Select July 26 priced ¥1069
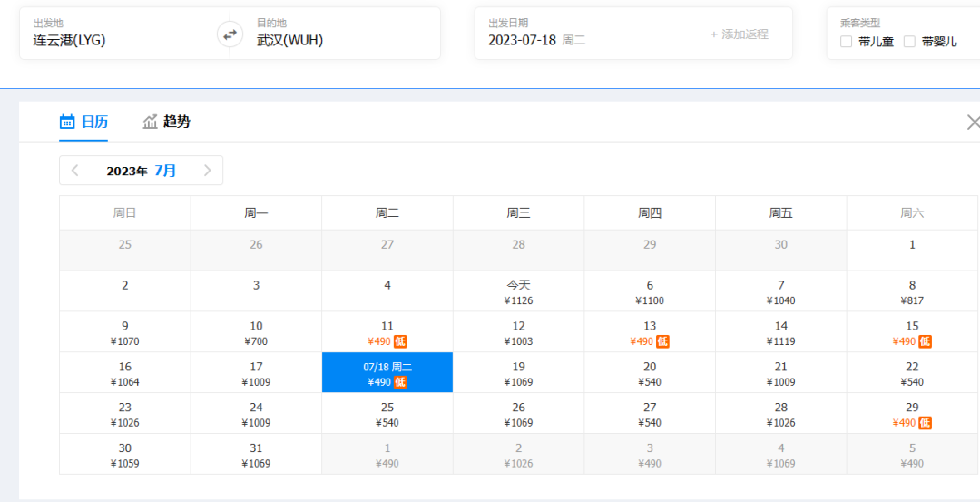This screenshot has width=980, height=502. (519, 413)
